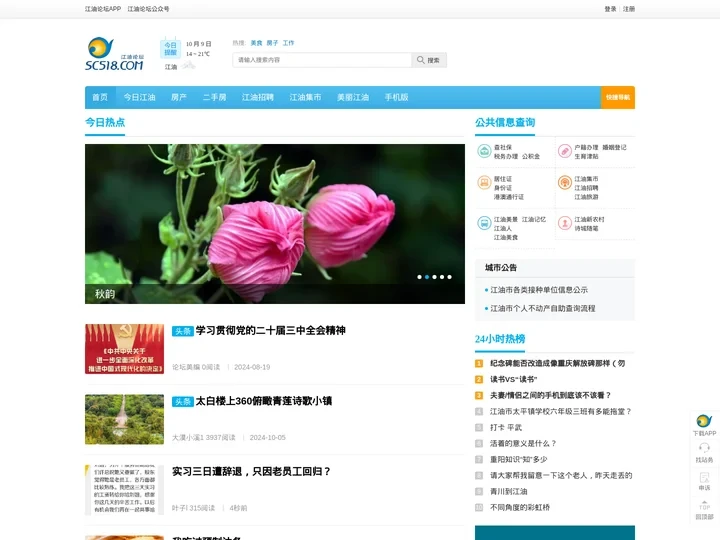Open the 江油招聘 nav tab
Image resolution: width=720 pixels, height=540 pixels.
[258, 97]
